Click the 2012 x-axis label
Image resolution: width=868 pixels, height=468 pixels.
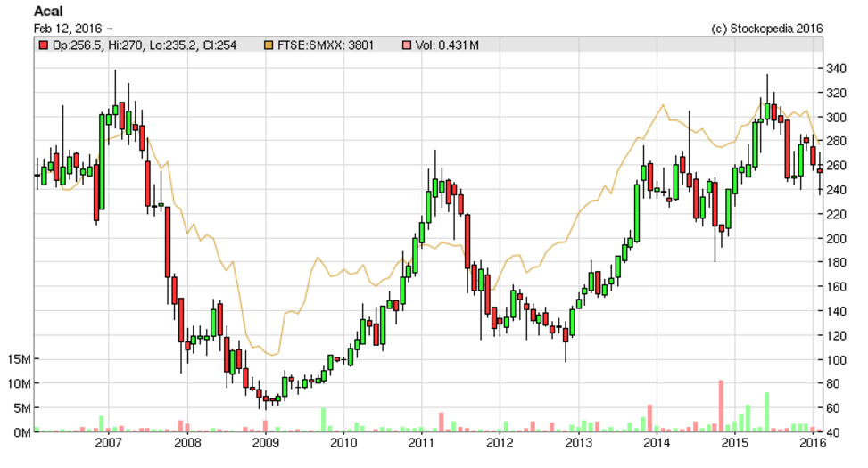click(500, 442)
